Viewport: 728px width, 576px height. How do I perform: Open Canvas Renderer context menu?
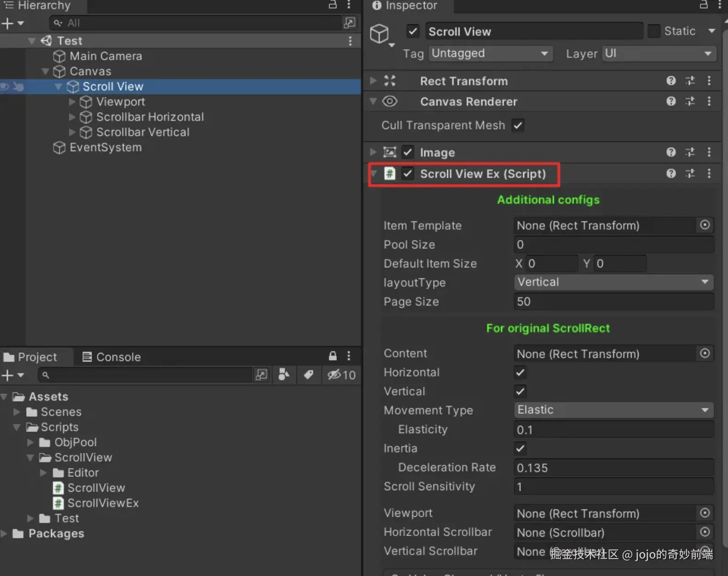tap(709, 101)
